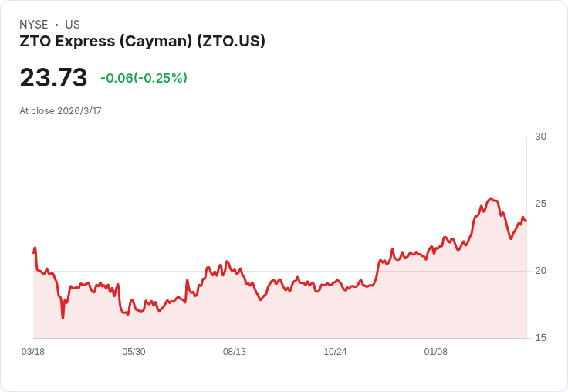The height and width of the screenshot is (392, 568).
Task: Click the leftmost start of the price line
Action: click(x=34, y=252)
